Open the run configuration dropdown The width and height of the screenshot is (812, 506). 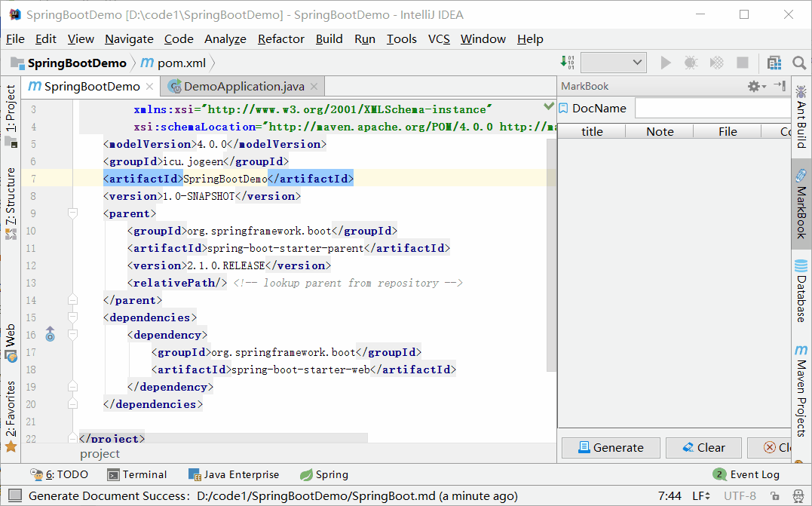tap(613, 63)
